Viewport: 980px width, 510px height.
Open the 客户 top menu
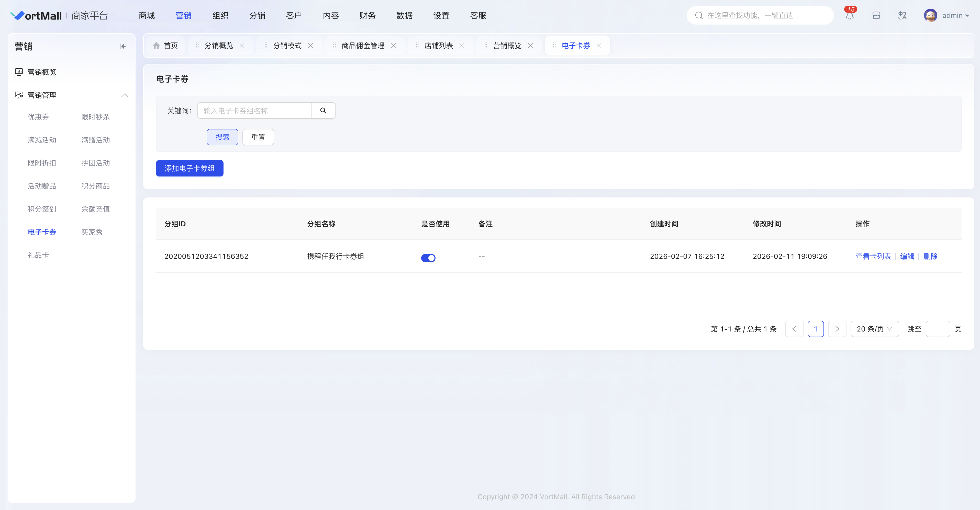click(x=294, y=16)
